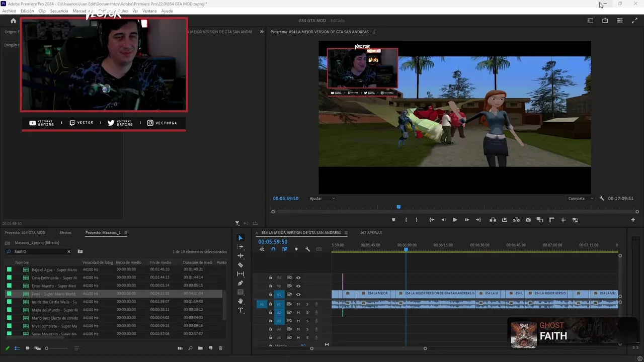Click Comparison View icon
The image size is (644, 362).
tap(540, 220)
